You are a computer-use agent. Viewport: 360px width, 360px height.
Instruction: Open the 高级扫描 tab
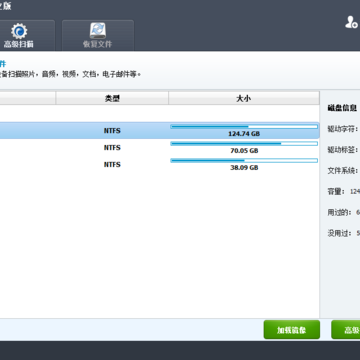point(26,35)
